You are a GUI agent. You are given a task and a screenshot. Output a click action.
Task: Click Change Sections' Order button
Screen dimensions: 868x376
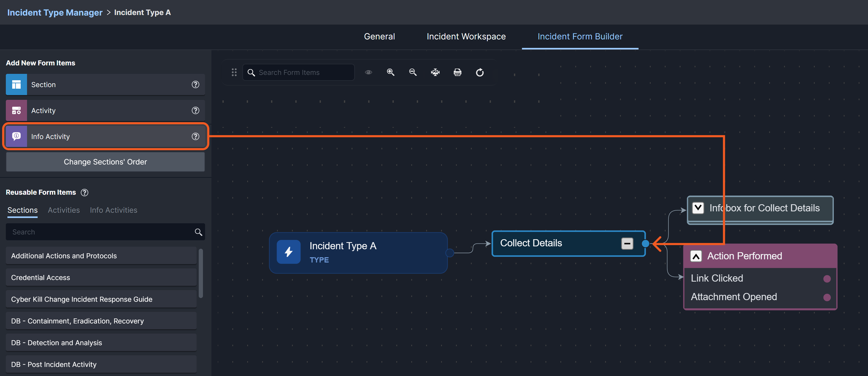point(105,162)
